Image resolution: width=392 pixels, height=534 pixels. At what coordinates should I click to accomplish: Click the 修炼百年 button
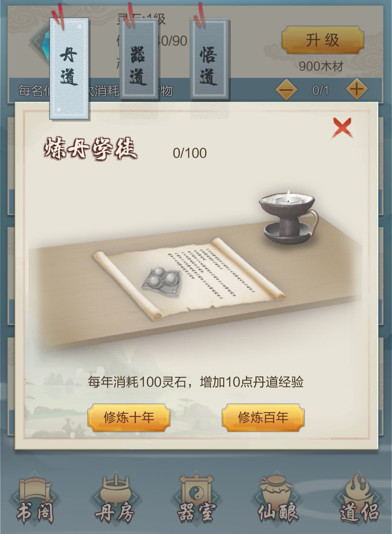click(263, 417)
